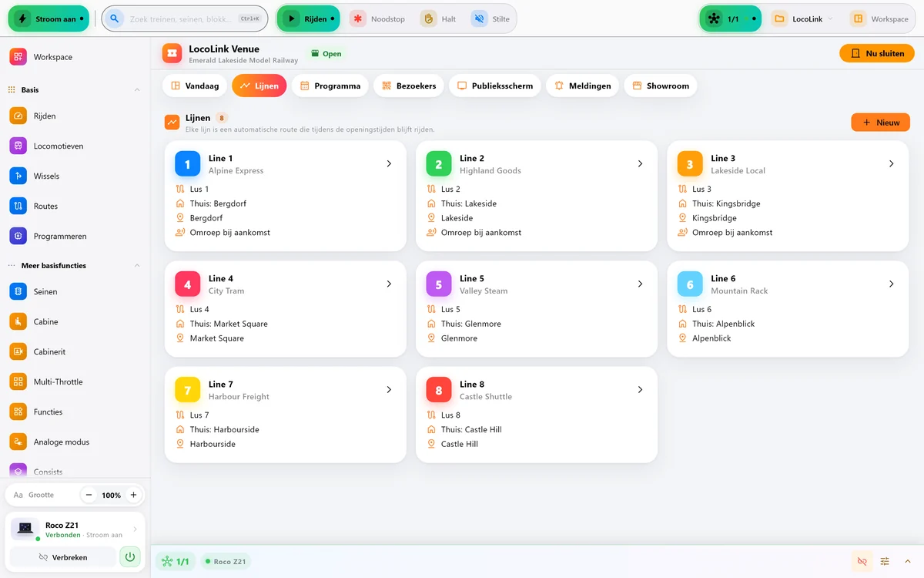Viewport: 924px width, 578px height.
Task: Collapse the Meer basisfuncties section
Action: (137, 266)
